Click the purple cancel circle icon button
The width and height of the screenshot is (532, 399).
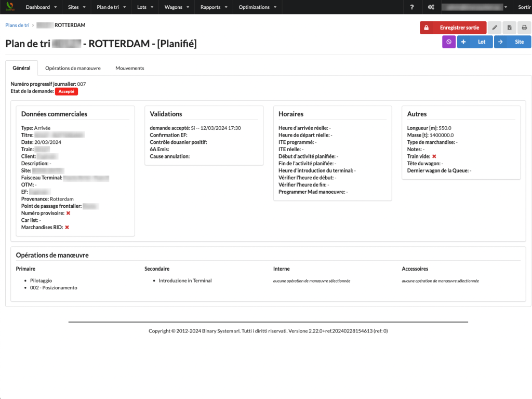449,42
